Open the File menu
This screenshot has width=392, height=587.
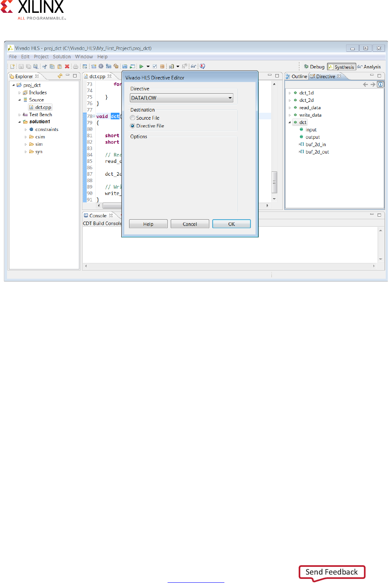(x=13, y=57)
